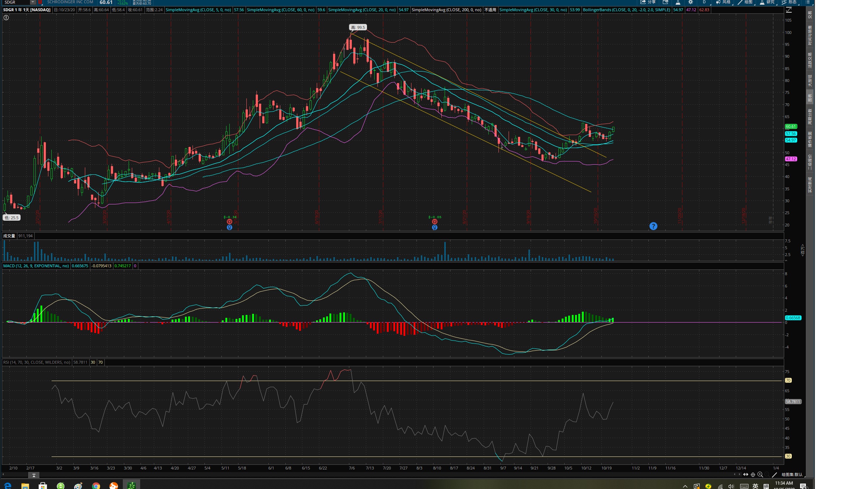Viewport: 868px width, 489px height.
Task: Click the thinkorswim taskbar icon
Action: tap(131, 485)
